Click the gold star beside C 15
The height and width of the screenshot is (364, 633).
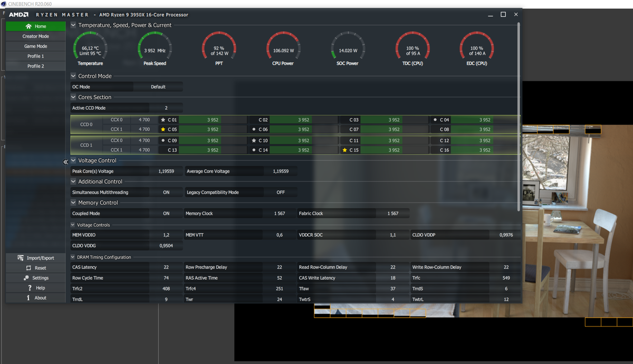344,150
